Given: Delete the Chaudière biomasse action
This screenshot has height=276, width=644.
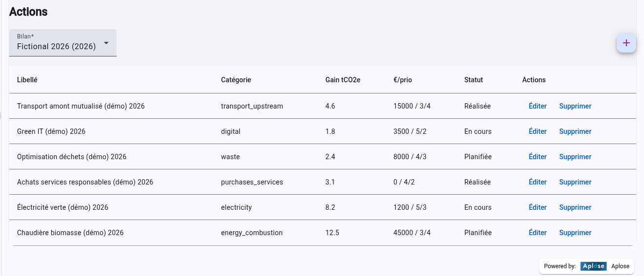Looking at the screenshot, I should tap(575, 233).
